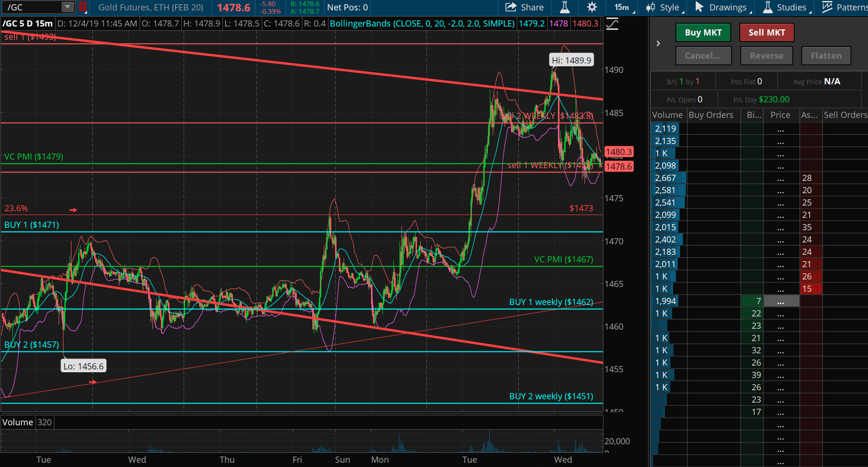The height and width of the screenshot is (467, 868).
Task: Collapse the trading panel with the chevron arrow
Action: click(x=658, y=43)
